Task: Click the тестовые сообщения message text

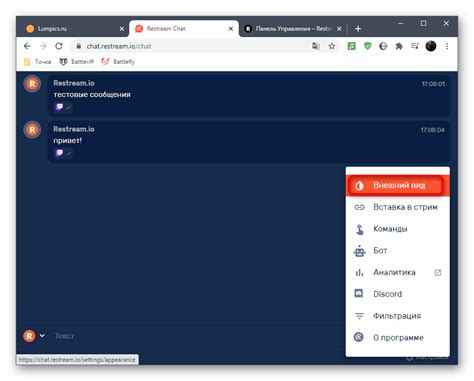Action: coord(92,95)
